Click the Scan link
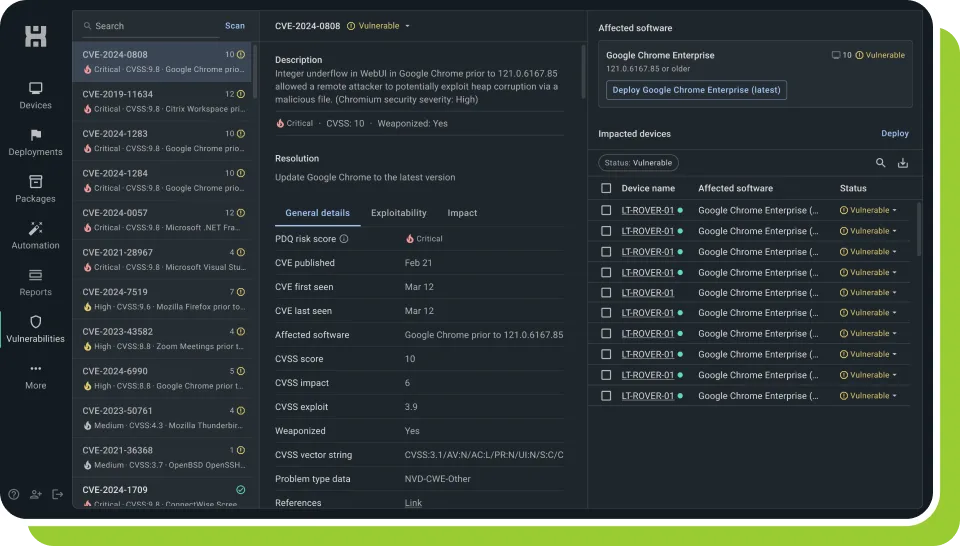960x546 pixels. click(234, 26)
